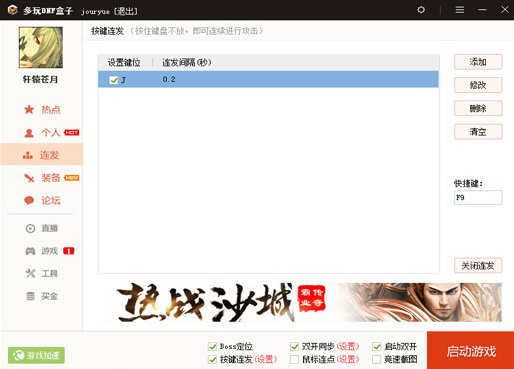Open the 工具 sidebar section

click(x=42, y=273)
